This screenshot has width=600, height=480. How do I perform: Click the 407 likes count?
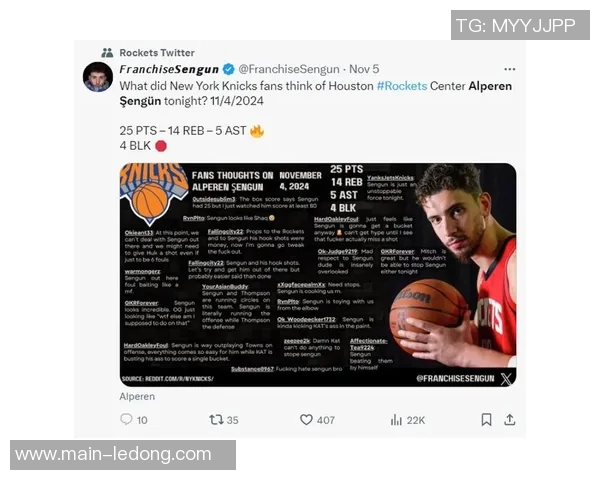click(x=326, y=420)
